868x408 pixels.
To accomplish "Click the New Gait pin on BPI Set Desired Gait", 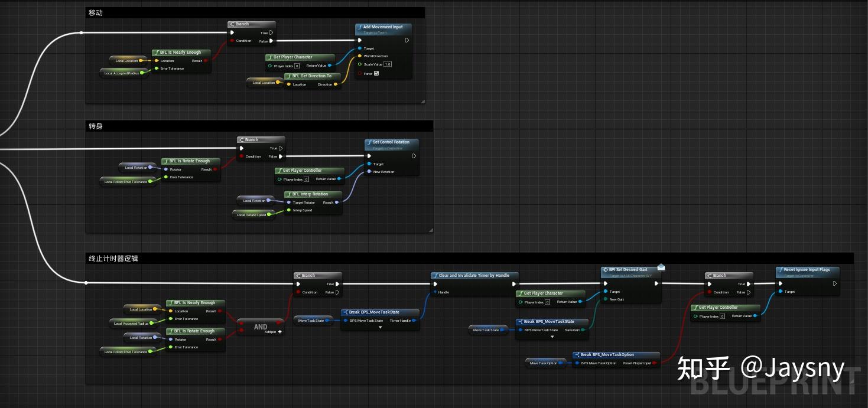I will coord(606,299).
